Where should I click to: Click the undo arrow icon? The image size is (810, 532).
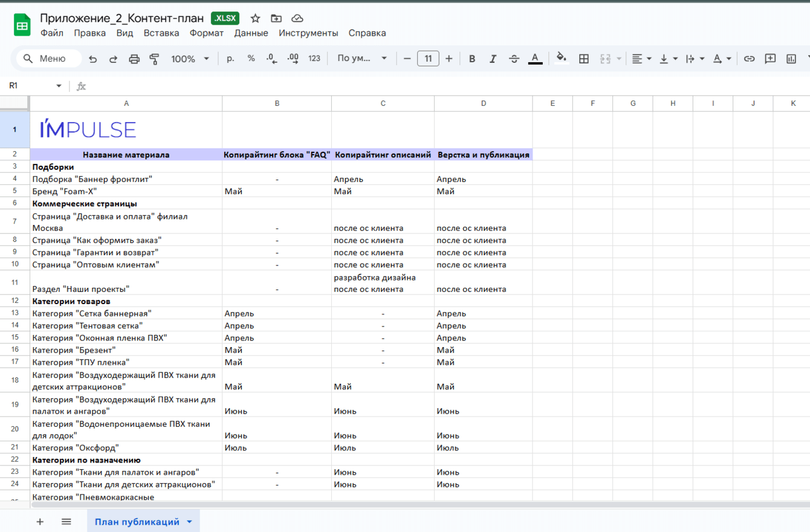(x=92, y=59)
